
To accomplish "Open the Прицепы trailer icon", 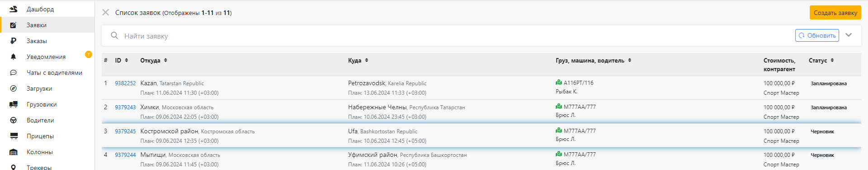I will pyautogui.click(x=14, y=136).
